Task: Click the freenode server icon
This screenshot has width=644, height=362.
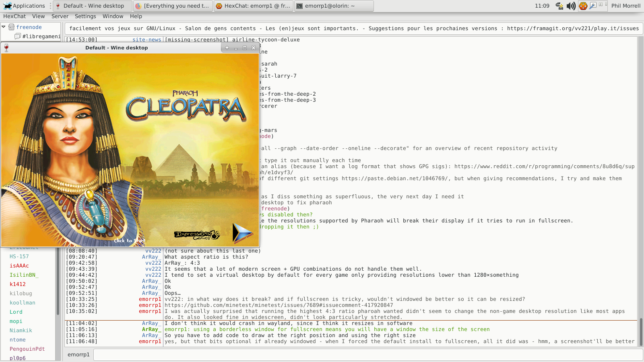Action: pyautogui.click(x=12, y=27)
